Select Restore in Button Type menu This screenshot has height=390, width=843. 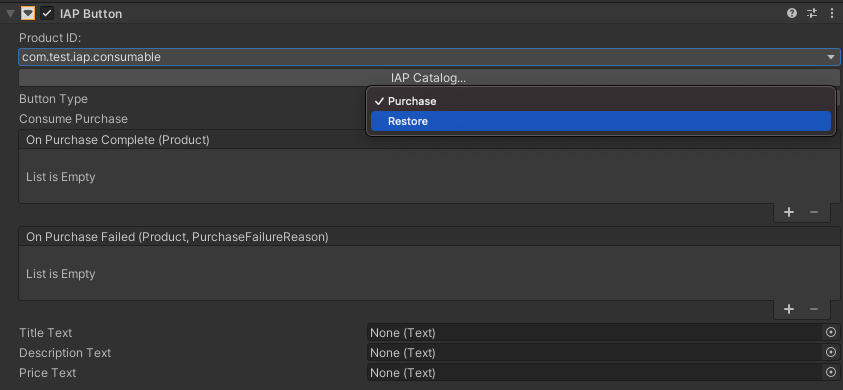tap(601, 121)
